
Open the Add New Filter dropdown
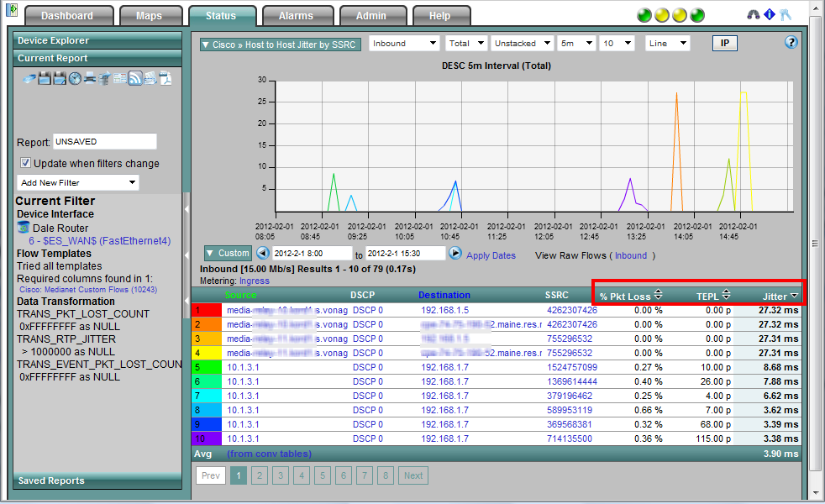[78, 182]
